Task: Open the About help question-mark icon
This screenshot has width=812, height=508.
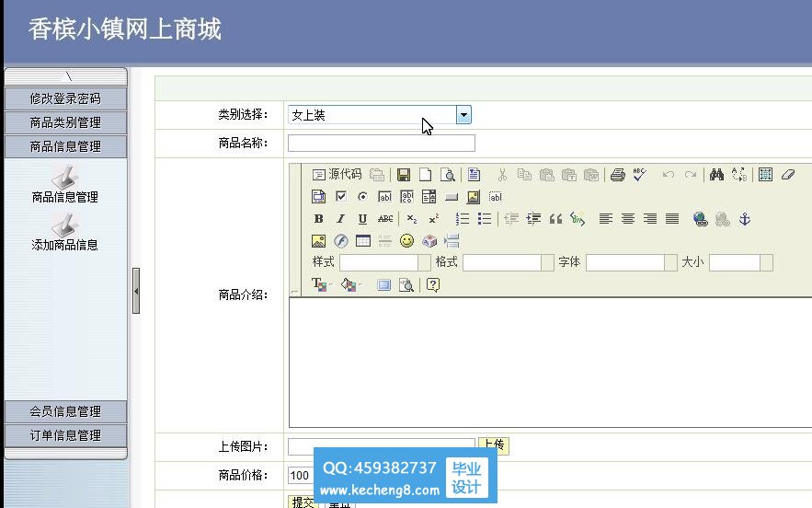Action: (x=433, y=285)
